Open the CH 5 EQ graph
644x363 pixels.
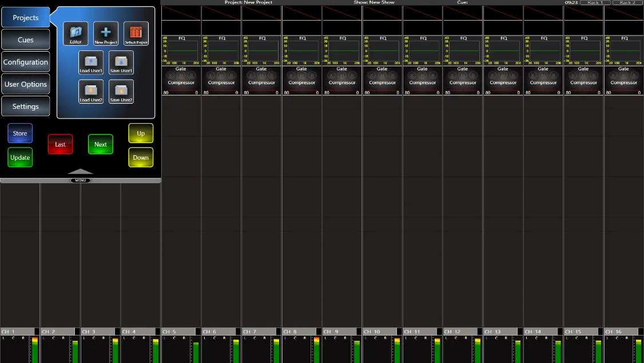tap(181, 50)
